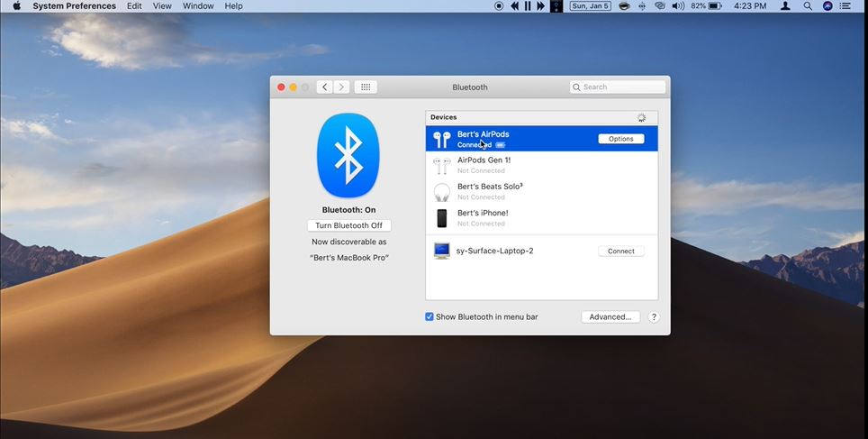Click the menu bar icon left of Creative Cloud

click(642, 6)
